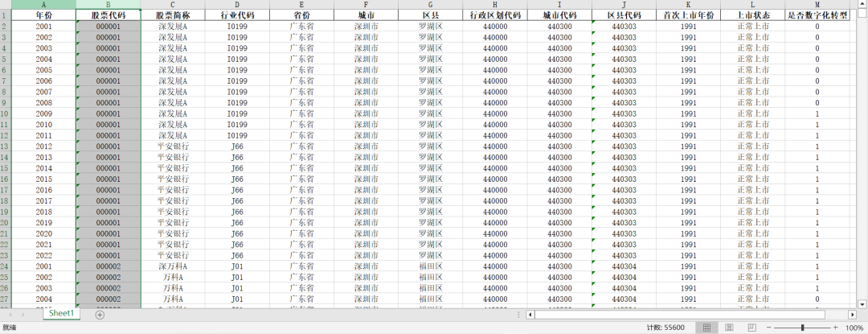Click the 首次上市年份 header cell
This screenshot has width=868, height=334.
tap(689, 15)
